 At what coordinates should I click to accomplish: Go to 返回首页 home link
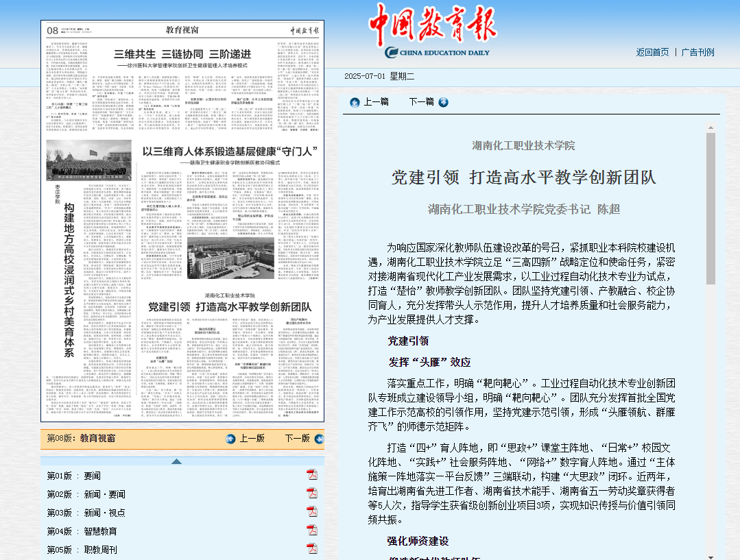(652, 52)
